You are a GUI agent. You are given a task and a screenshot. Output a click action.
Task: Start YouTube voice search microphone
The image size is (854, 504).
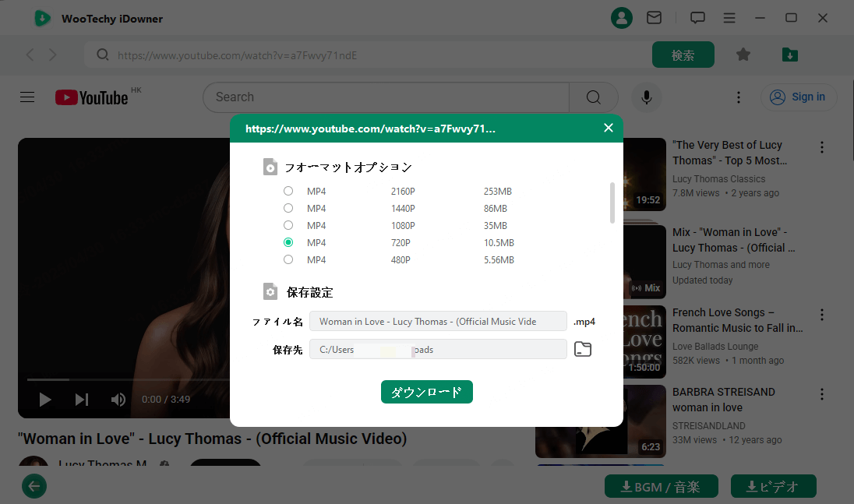pos(647,97)
